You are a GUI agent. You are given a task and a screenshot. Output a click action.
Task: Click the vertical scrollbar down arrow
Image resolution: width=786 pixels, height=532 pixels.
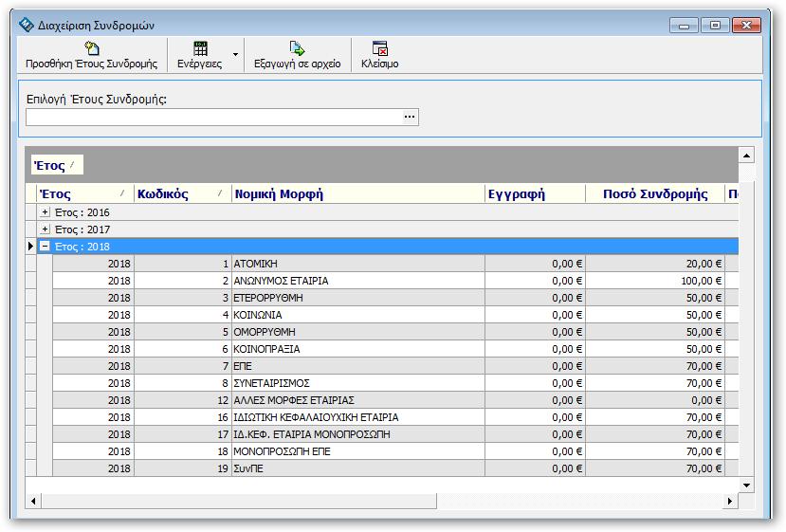(x=746, y=485)
